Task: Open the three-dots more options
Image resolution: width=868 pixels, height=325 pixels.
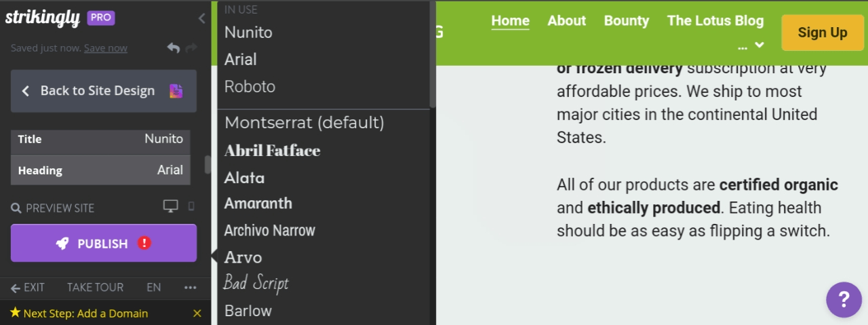Action: [x=191, y=288]
